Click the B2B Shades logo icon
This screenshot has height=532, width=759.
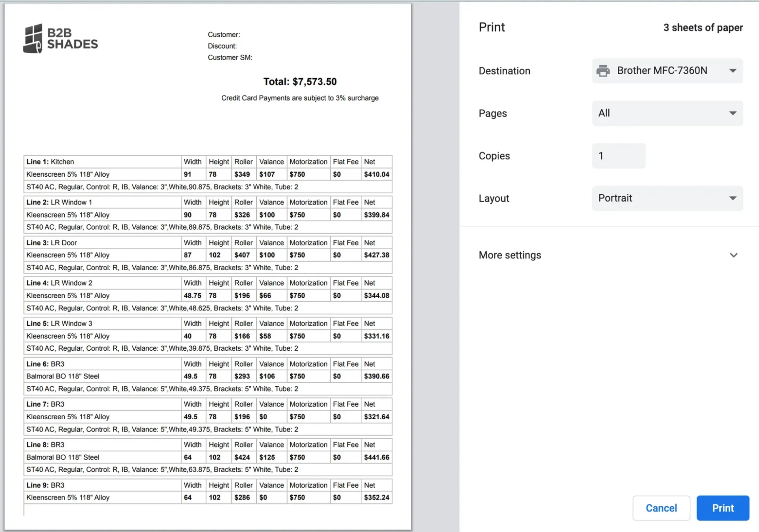click(x=33, y=38)
